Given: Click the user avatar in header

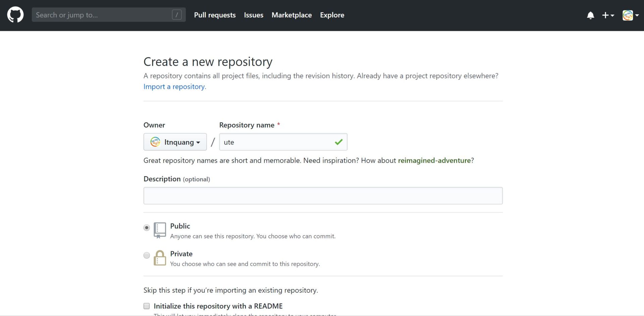Looking at the screenshot, I should pyautogui.click(x=628, y=15).
